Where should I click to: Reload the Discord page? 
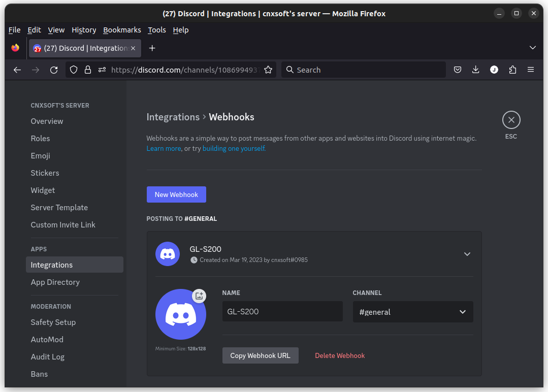(54, 70)
